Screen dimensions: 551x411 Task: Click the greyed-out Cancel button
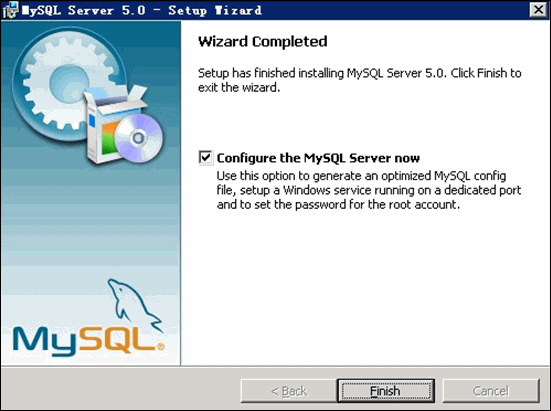coord(491,391)
